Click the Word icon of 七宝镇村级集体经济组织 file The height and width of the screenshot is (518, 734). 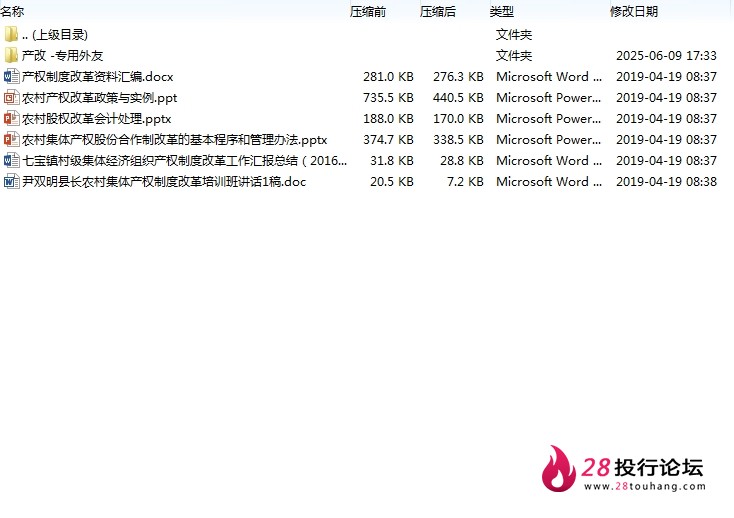(11, 161)
